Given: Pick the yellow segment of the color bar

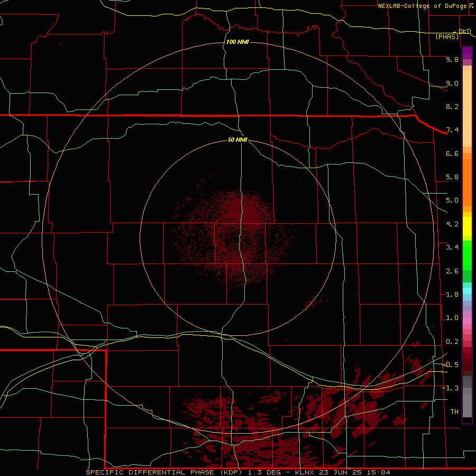Looking at the screenshot, I should (x=467, y=226).
